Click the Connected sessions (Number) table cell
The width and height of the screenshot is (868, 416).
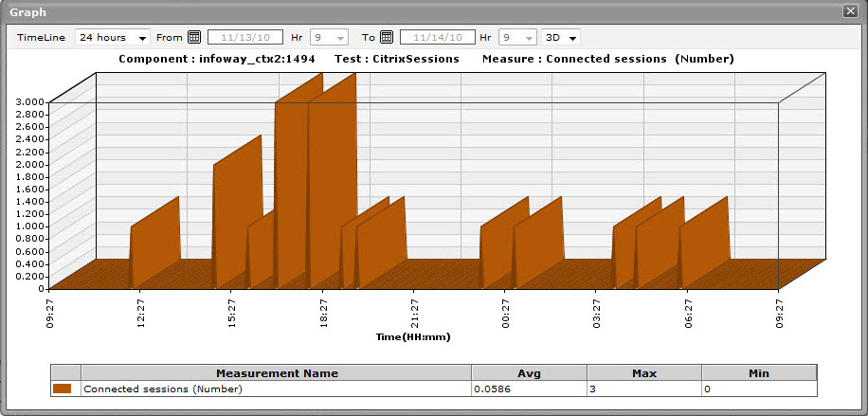(277, 389)
